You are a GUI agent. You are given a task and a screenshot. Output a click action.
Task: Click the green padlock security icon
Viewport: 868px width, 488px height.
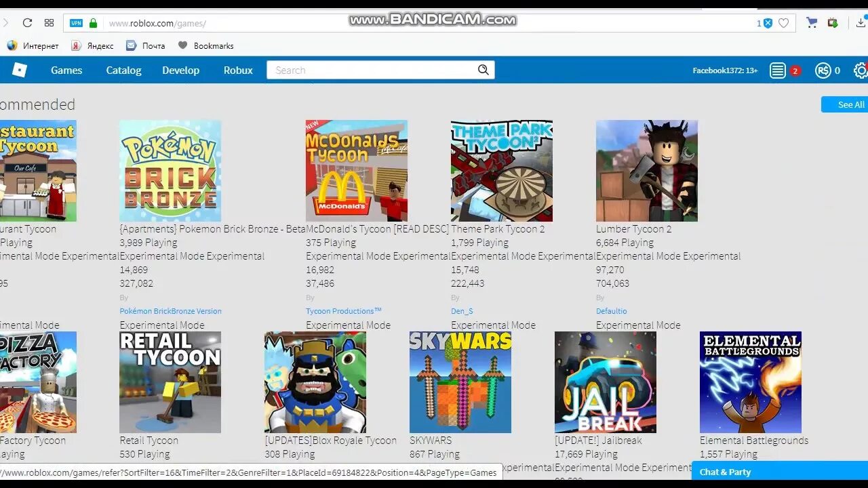[x=93, y=23]
